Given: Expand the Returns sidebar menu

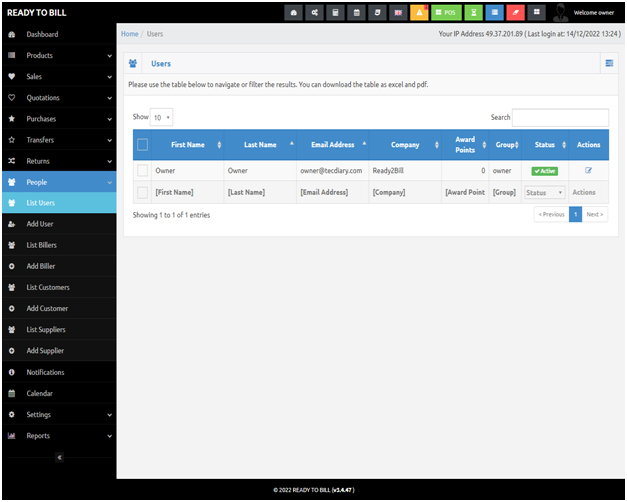Looking at the screenshot, I should [x=59, y=161].
